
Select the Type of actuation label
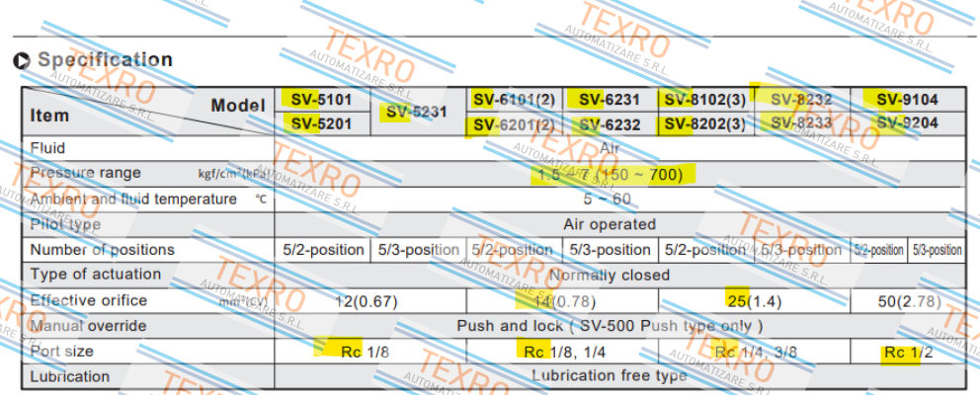96,275
